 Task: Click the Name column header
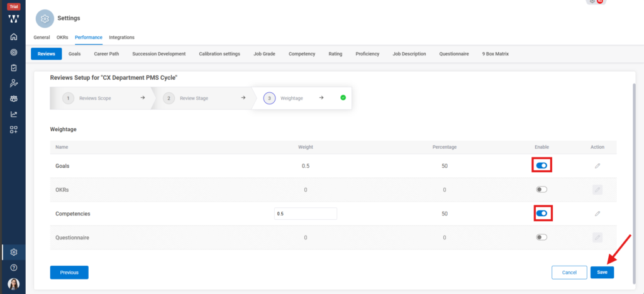tap(62, 147)
